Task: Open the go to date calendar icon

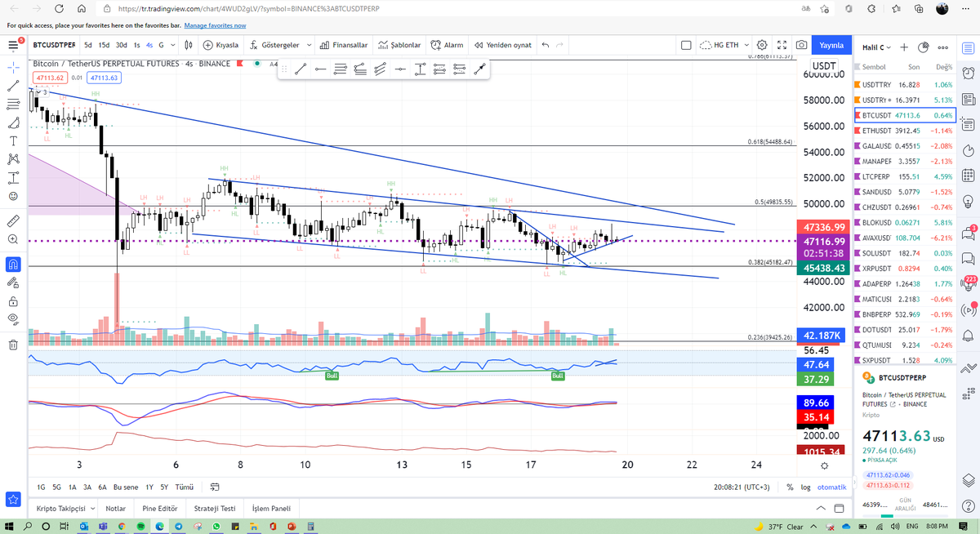Action: click(x=215, y=487)
